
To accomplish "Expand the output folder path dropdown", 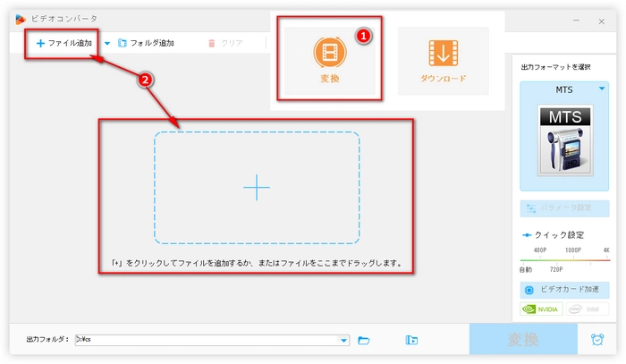I will click(344, 340).
